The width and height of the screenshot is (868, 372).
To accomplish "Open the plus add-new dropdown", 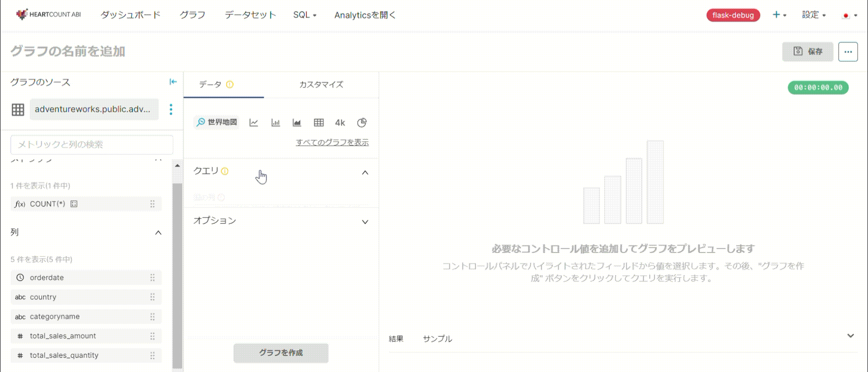I will tap(779, 15).
